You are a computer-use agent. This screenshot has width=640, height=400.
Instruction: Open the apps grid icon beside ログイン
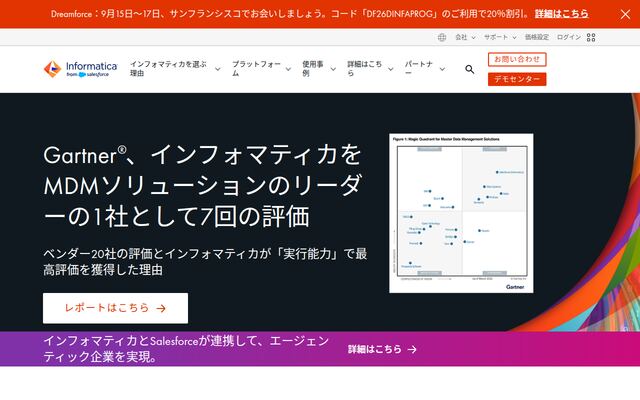(591, 38)
